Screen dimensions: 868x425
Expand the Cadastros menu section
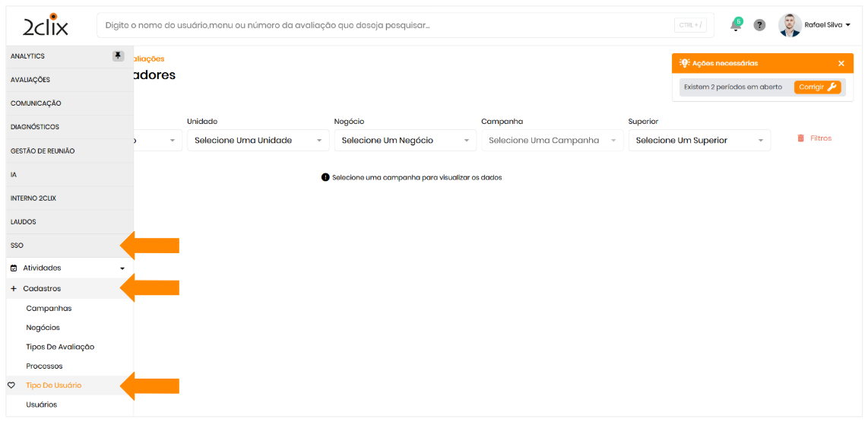click(x=42, y=289)
